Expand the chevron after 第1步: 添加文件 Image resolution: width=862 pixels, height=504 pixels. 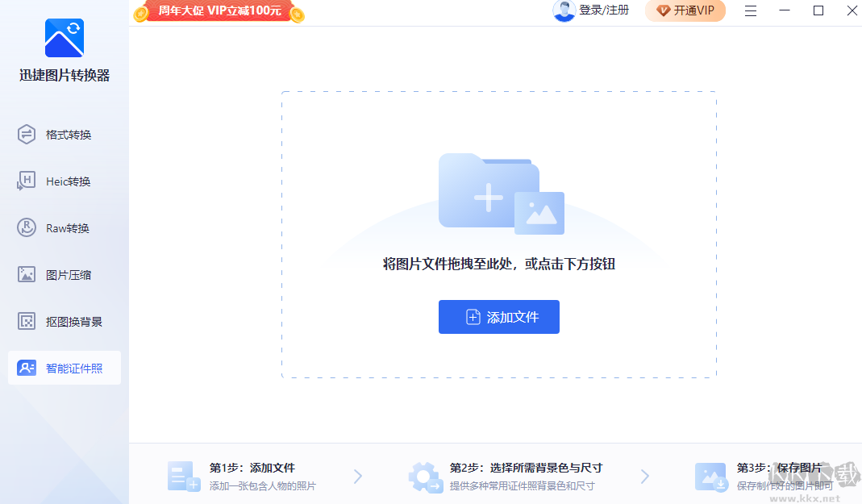pos(357,477)
